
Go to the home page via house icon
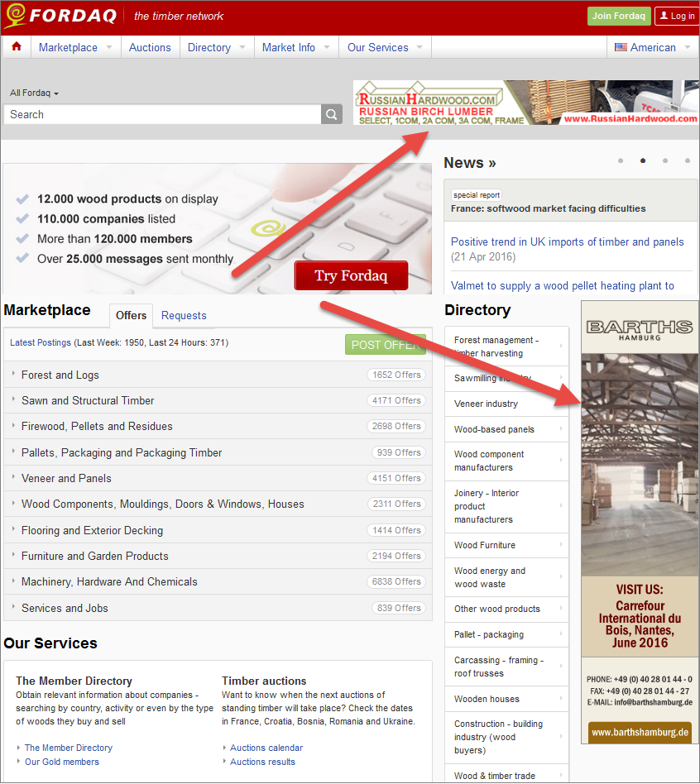click(x=17, y=47)
